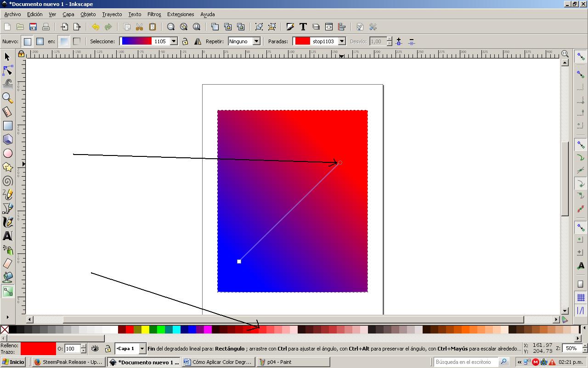The height and width of the screenshot is (368, 588).
Task: Select the Calligraphy tool
Action: point(7,222)
